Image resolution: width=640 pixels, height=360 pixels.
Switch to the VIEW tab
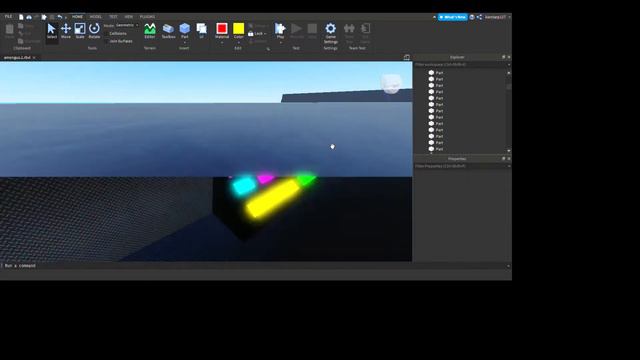tap(129, 17)
